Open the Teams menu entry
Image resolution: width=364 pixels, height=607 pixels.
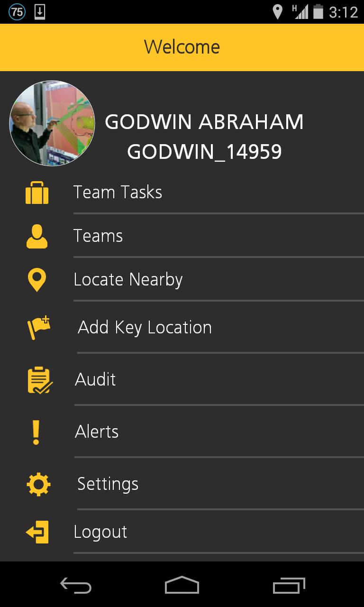(x=182, y=236)
